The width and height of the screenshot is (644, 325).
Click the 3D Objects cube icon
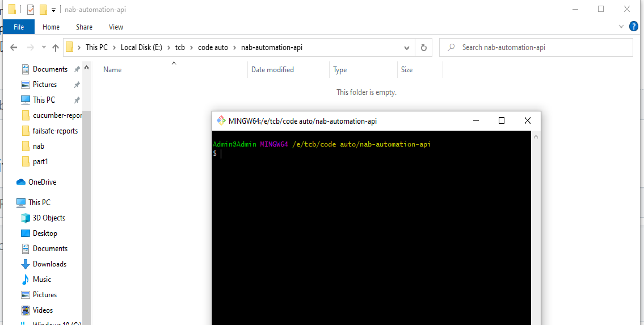(x=26, y=218)
